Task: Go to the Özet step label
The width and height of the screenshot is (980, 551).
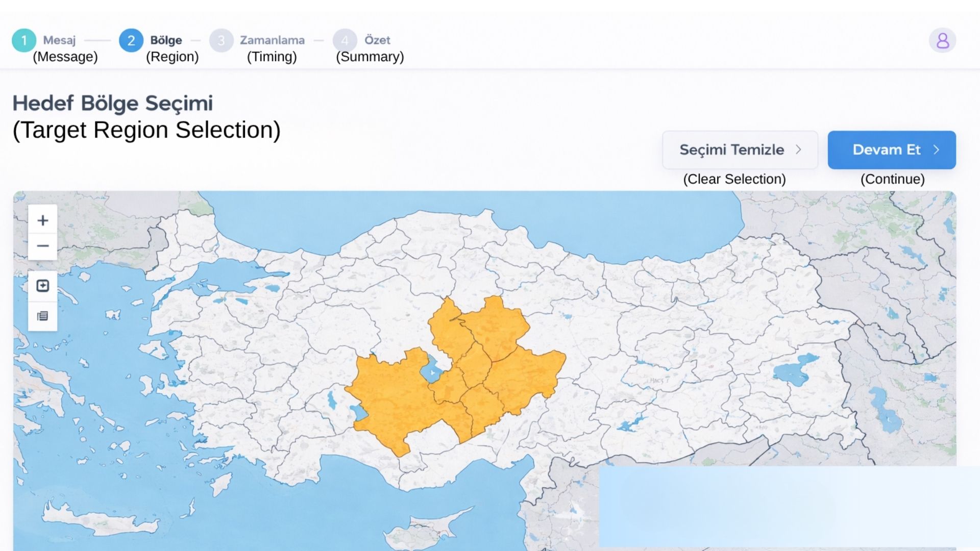Action: coord(377,40)
